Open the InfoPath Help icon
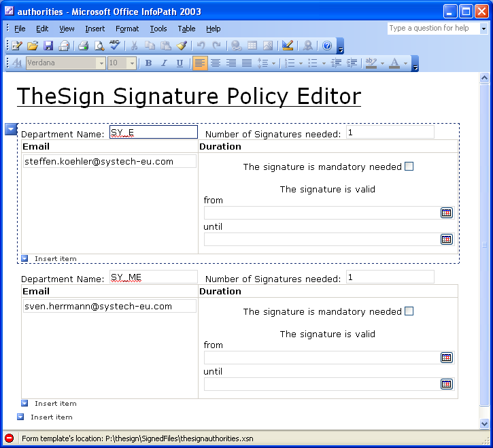Screen dimensions: 493x448 [326, 46]
